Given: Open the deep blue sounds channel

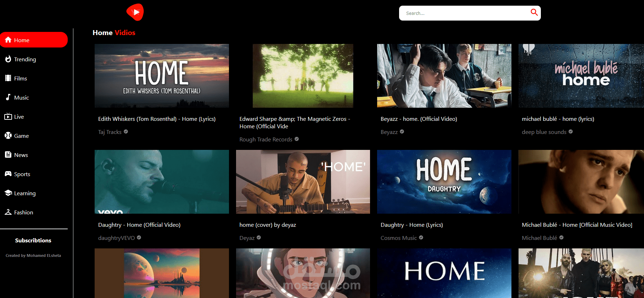Looking at the screenshot, I should tap(544, 132).
